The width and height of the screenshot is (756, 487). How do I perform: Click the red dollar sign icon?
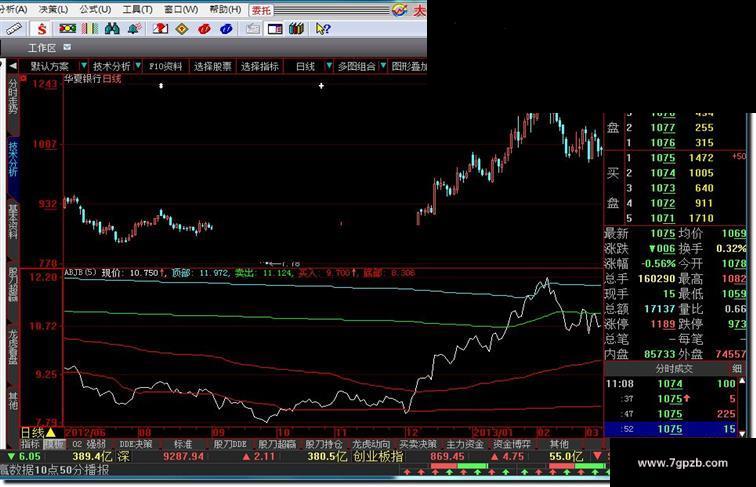(42, 29)
